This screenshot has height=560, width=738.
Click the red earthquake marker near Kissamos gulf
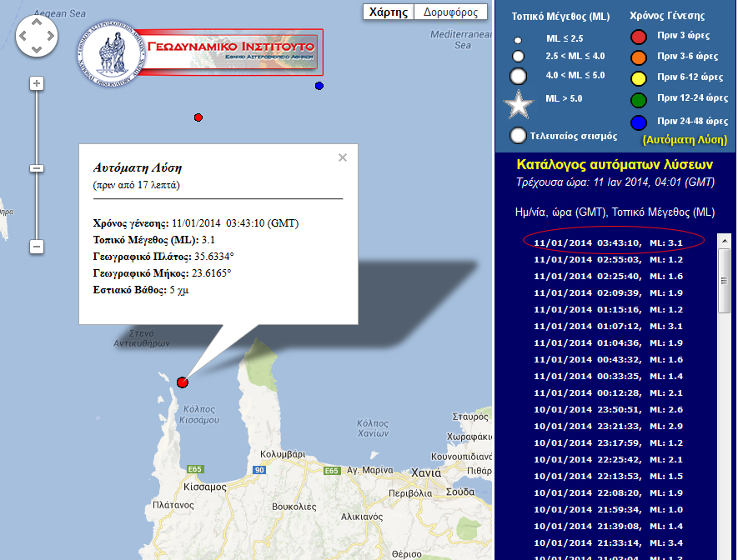click(183, 382)
